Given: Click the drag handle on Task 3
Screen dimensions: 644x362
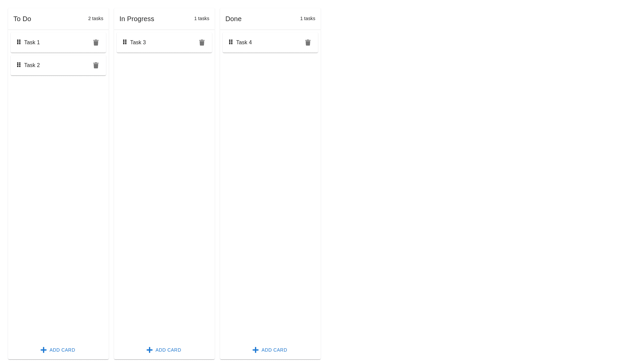Looking at the screenshot, I should pyautogui.click(x=125, y=42).
